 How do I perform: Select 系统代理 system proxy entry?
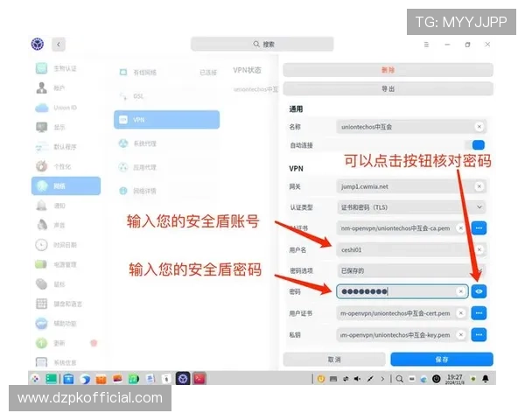[x=167, y=143]
